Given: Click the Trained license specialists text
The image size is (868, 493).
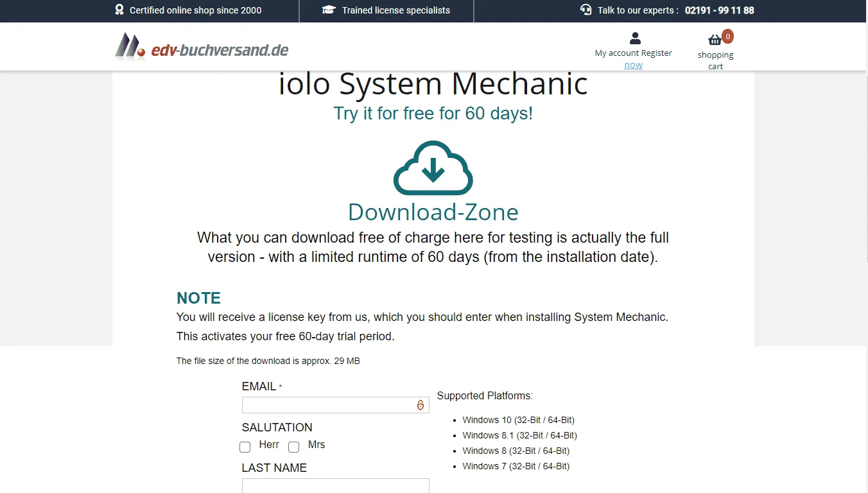Looking at the screenshot, I should pos(396,10).
